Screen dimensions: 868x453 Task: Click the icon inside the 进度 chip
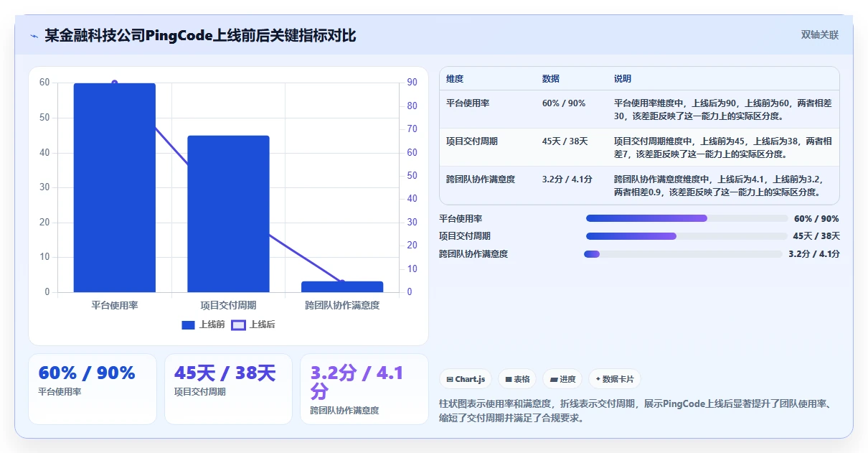pos(554,379)
